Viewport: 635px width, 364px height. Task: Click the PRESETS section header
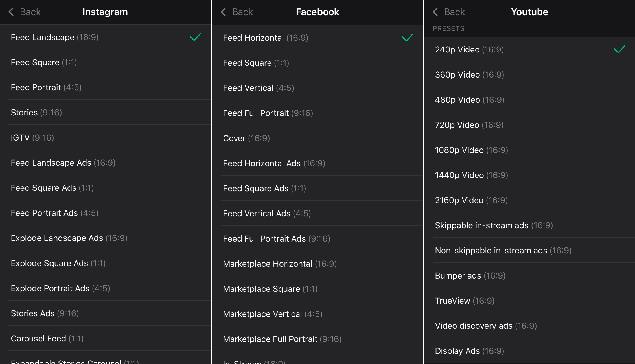point(448,28)
